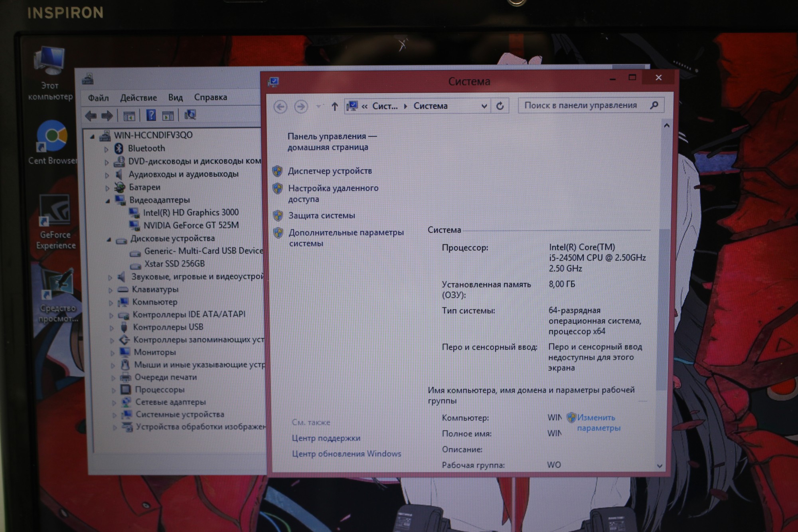Click the up arrow navigation button
This screenshot has height=532, width=798.
[x=334, y=107]
